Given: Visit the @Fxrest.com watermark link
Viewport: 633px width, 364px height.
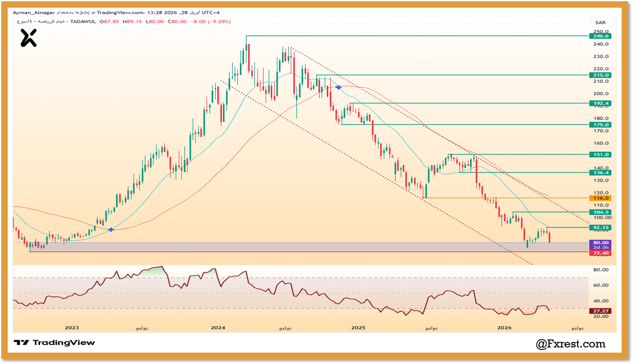Looking at the screenshot, I should pyautogui.click(x=570, y=344).
